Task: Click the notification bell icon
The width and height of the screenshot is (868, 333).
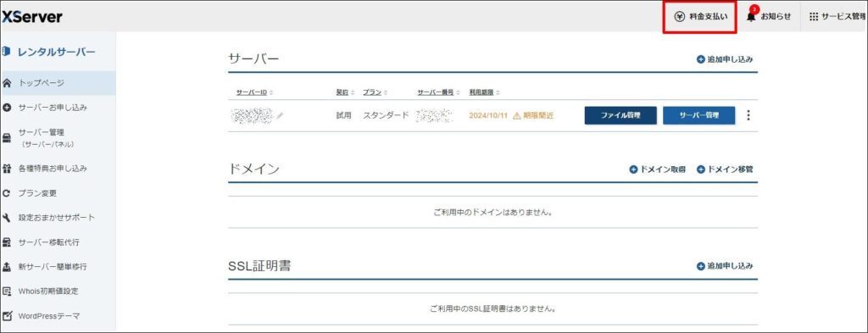Action: 751,17
